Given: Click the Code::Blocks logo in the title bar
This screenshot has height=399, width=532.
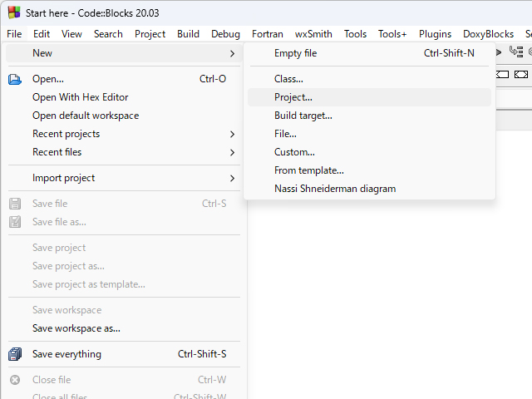Looking at the screenshot, I should 14,13.
